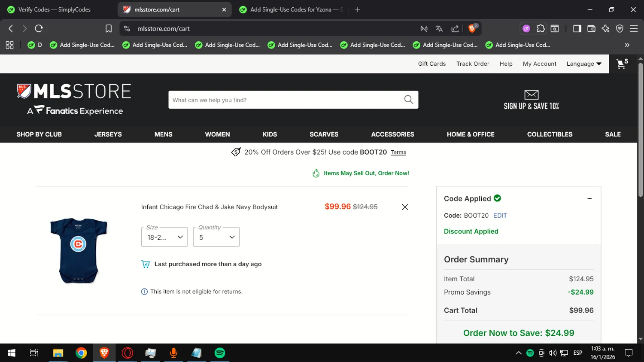Click Infant Chicago Fire Chad & Jake Navy Bodysuit title

point(210,207)
